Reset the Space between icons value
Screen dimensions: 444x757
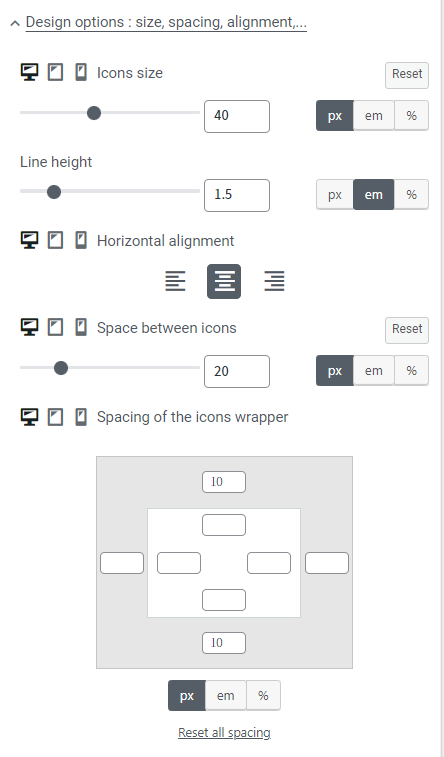point(407,330)
